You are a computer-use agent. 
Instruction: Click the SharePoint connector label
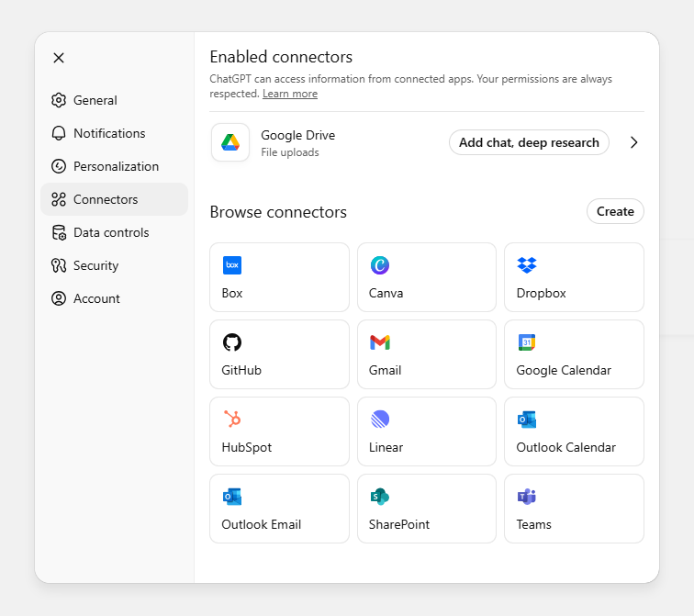pyautogui.click(x=399, y=525)
